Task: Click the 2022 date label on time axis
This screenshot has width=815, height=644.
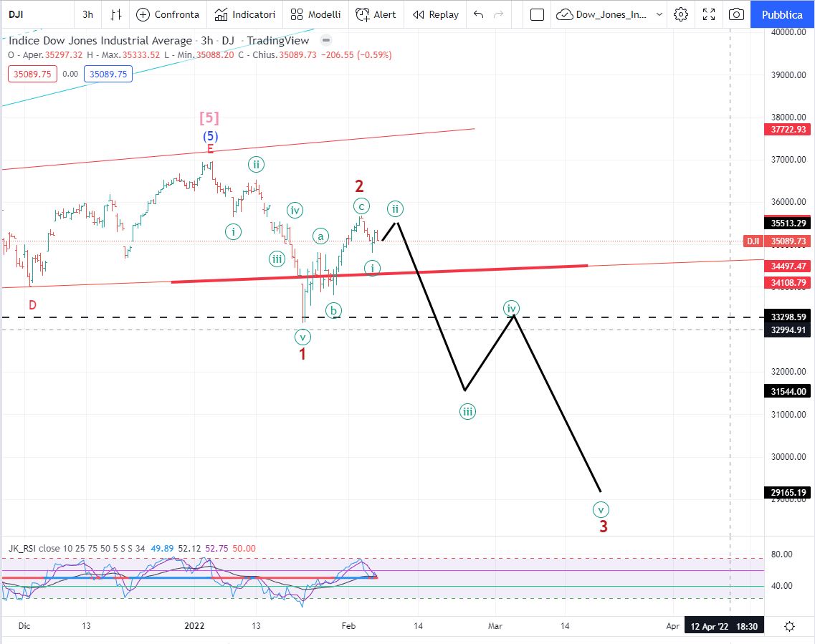Action: pos(194,626)
